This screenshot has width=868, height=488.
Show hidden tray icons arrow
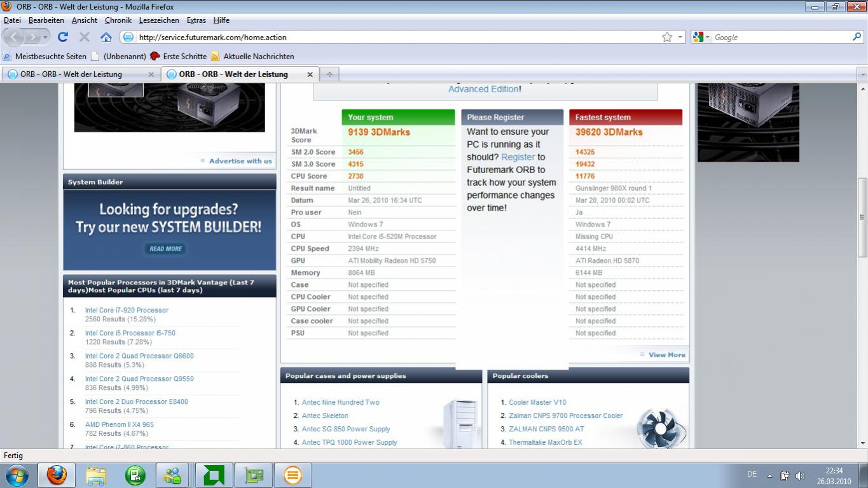tap(769, 475)
